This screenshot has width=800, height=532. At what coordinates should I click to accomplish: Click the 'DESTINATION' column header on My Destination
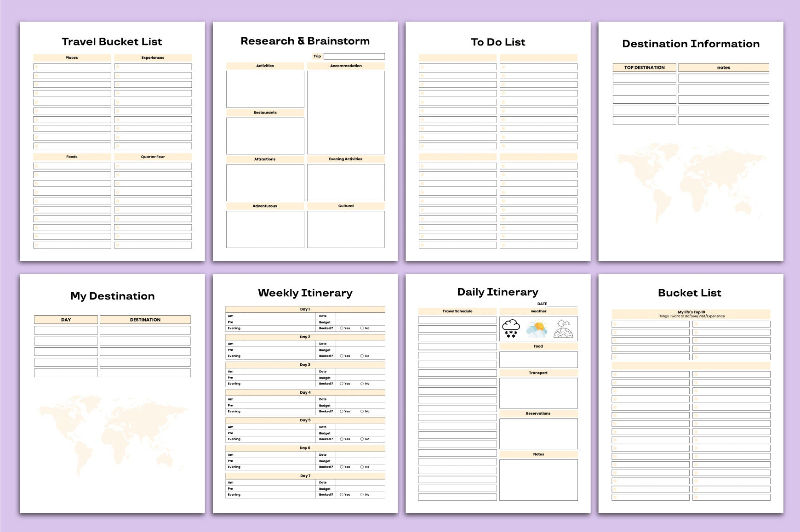(145, 320)
